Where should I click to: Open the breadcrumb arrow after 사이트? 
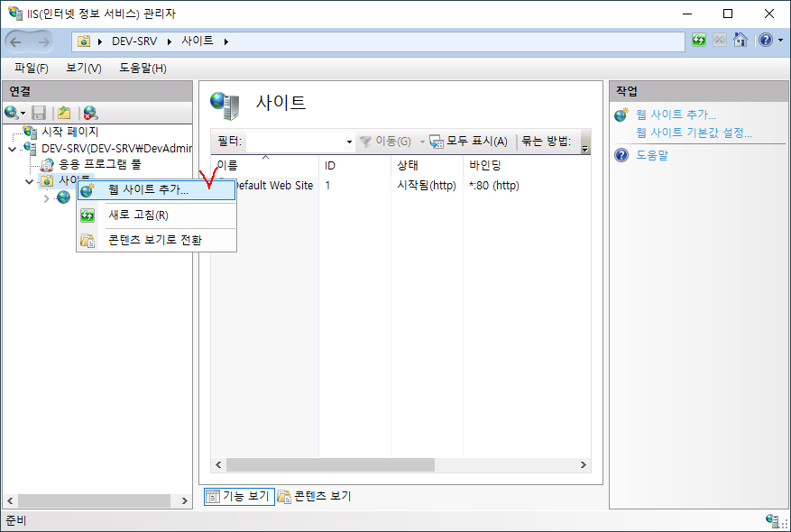[x=226, y=41]
